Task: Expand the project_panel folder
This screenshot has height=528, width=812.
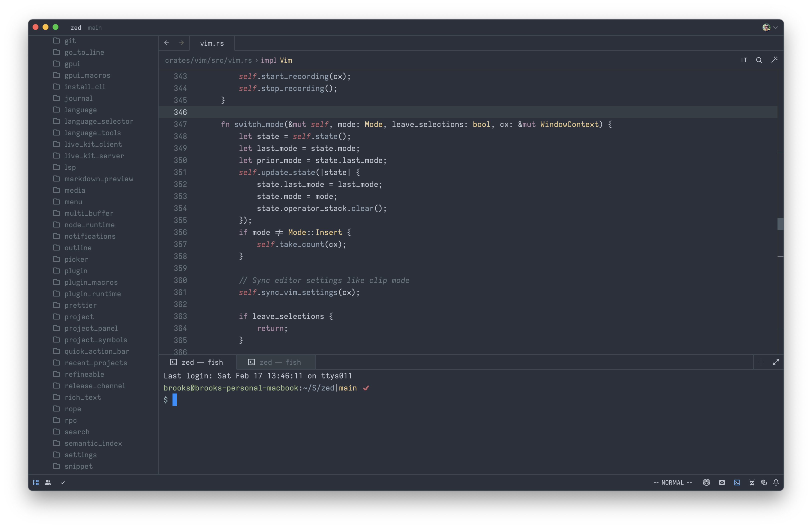Action: [x=91, y=328]
